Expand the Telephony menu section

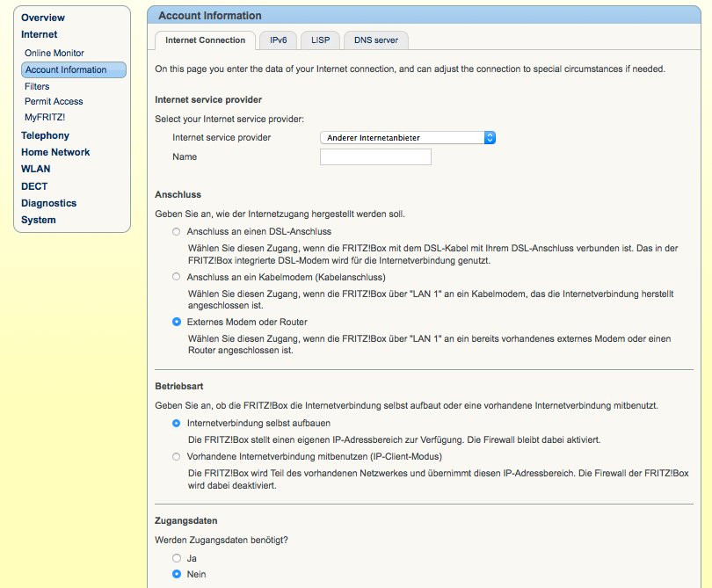tap(45, 135)
